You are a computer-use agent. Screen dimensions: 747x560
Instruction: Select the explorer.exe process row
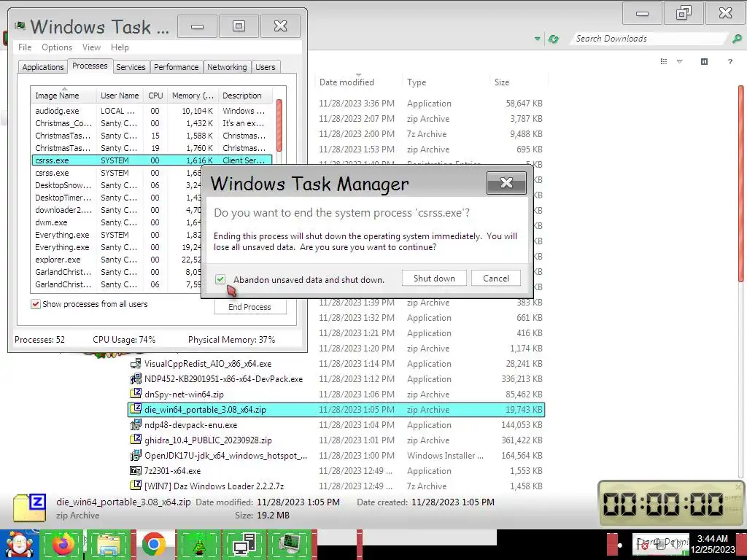click(x=117, y=260)
